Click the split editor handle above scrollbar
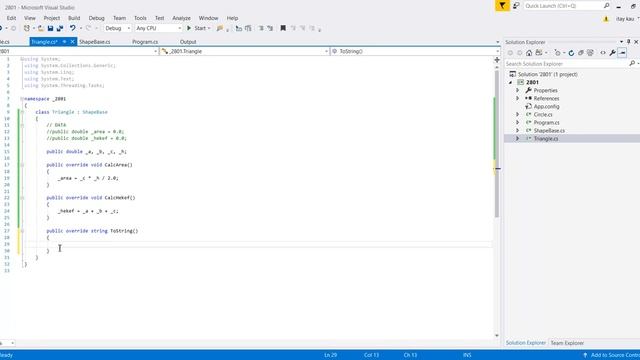This screenshot has height=360, width=640. (x=497, y=60)
